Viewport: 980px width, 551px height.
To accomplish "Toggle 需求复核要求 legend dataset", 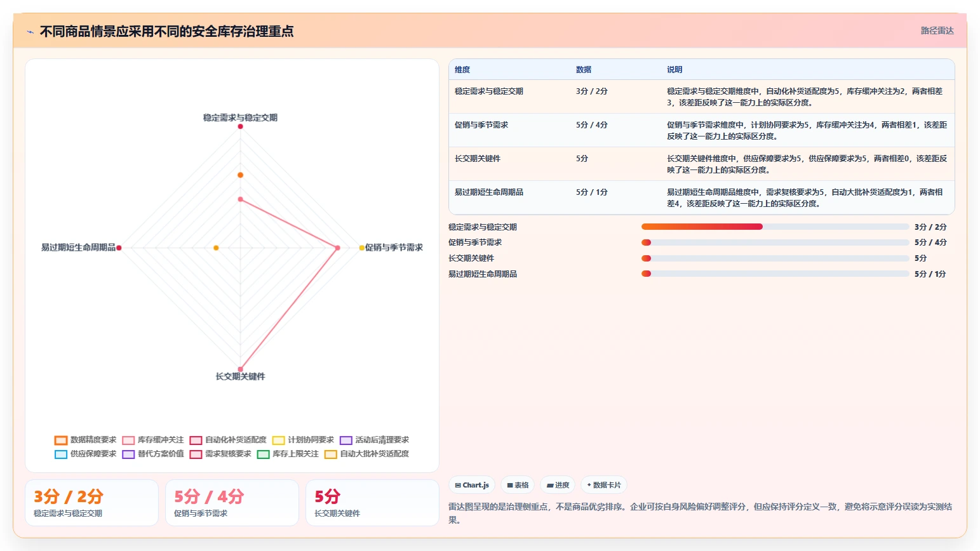I will point(220,454).
